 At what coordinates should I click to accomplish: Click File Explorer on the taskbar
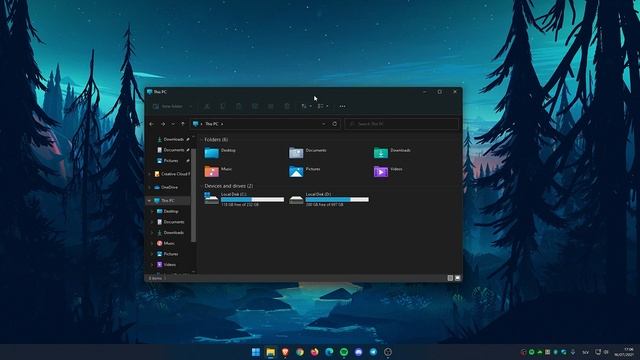click(271, 352)
